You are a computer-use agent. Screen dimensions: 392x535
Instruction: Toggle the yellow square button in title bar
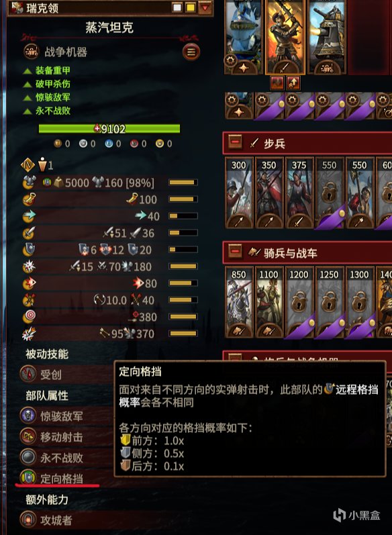pyautogui.click(x=191, y=7)
